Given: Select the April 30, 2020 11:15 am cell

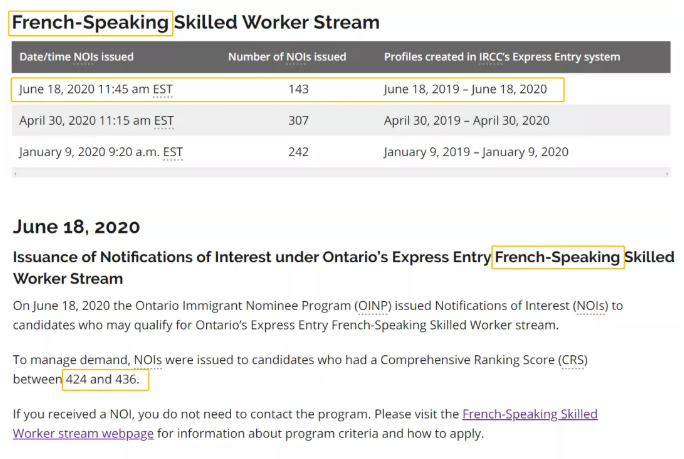Looking at the screenshot, I should pyautogui.click(x=96, y=121).
